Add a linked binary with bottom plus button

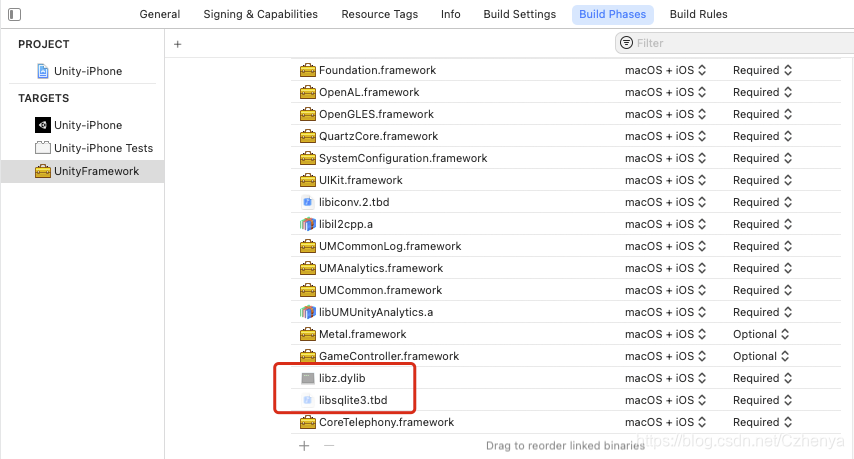(304, 446)
